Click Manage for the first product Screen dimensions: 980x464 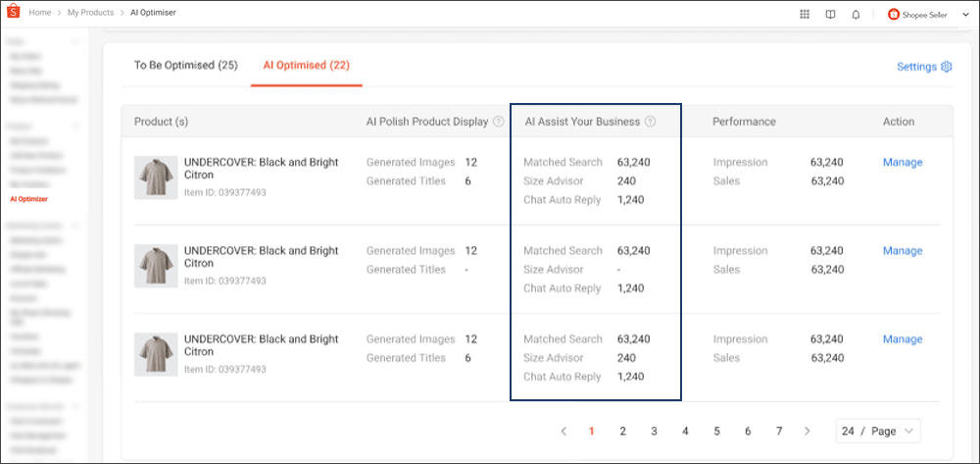tap(902, 162)
